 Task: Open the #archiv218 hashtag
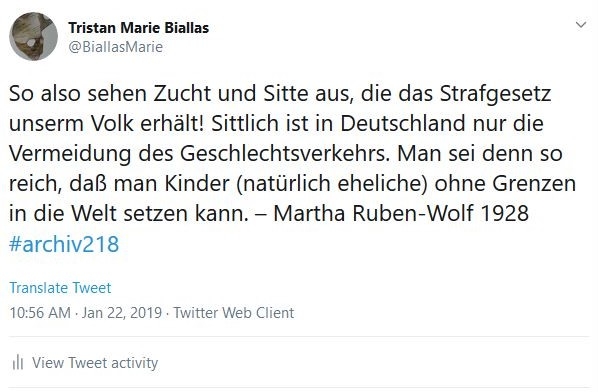click(64, 244)
